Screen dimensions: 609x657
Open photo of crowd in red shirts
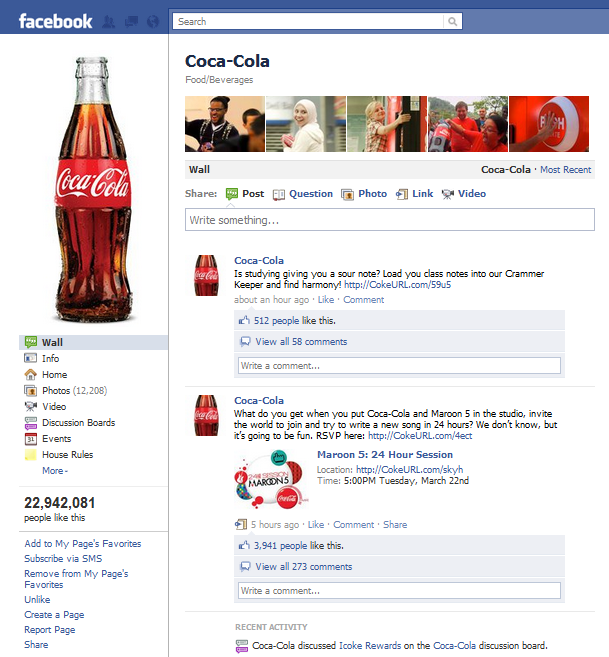coord(468,124)
